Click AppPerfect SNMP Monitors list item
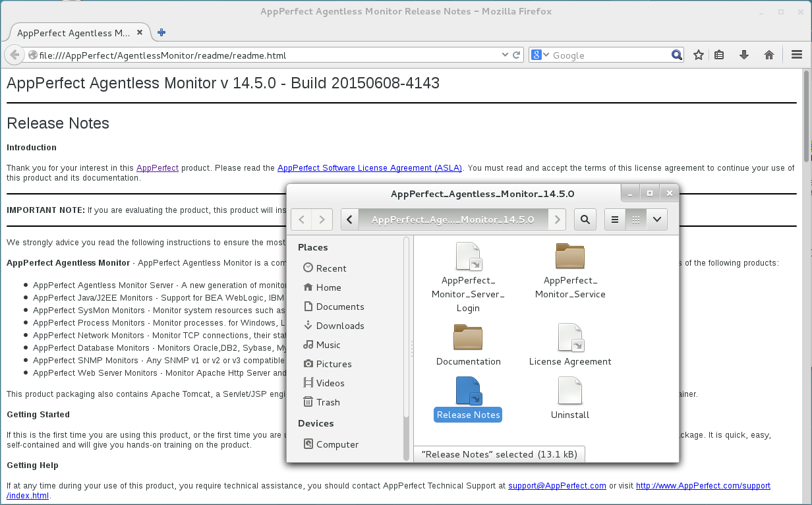This screenshot has width=812, height=505. [x=158, y=361]
